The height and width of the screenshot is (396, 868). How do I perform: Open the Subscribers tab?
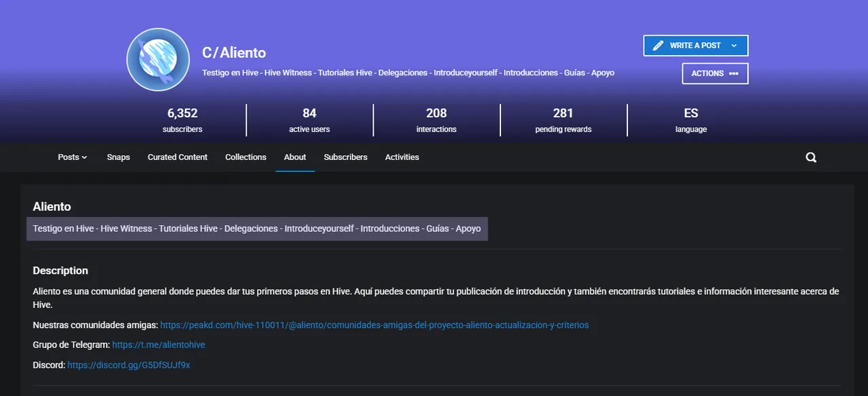345,157
